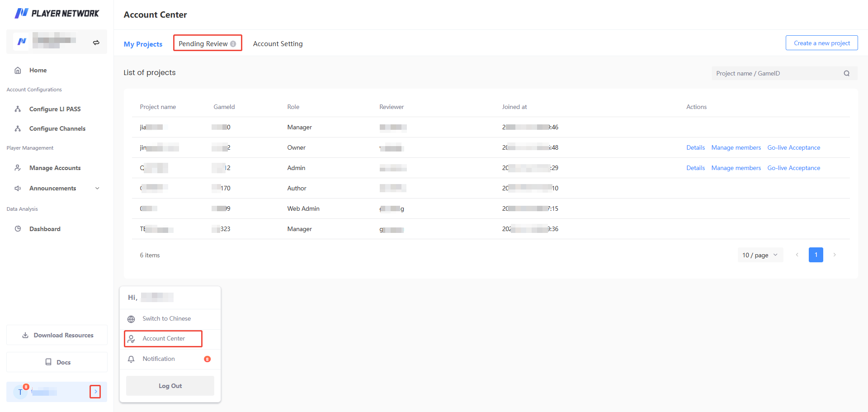This screenshot has height=412, width=868.
Task: Click the Player Network logo
Action: (57, 14)
